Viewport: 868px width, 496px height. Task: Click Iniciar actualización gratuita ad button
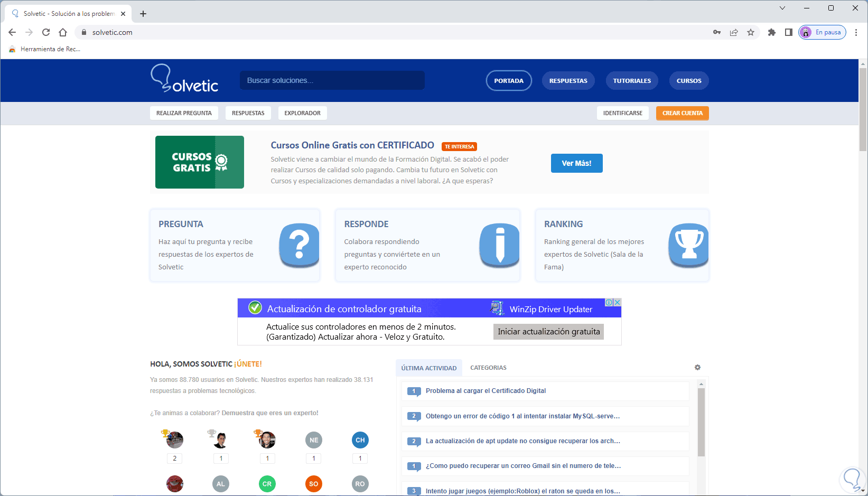click(x=549, y=332)
